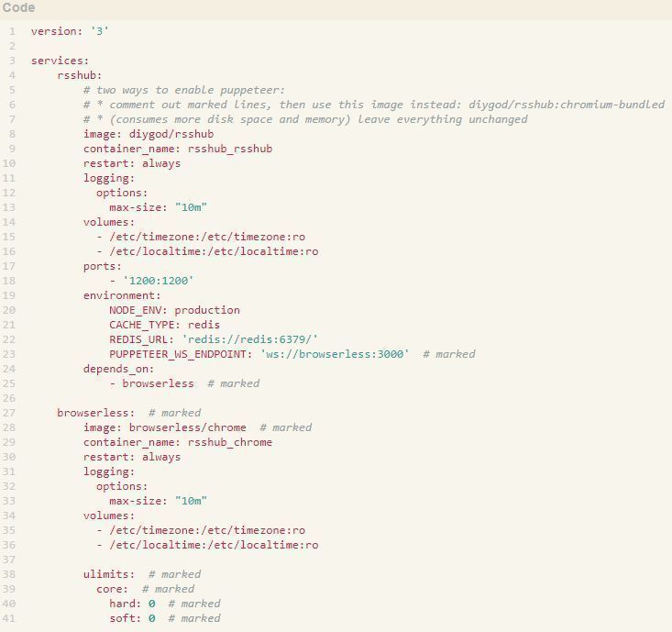Image resolution: width=672 pixels, height=632 pixels.
Task: Click line number 1 in gutter
Action: point(13,31)
